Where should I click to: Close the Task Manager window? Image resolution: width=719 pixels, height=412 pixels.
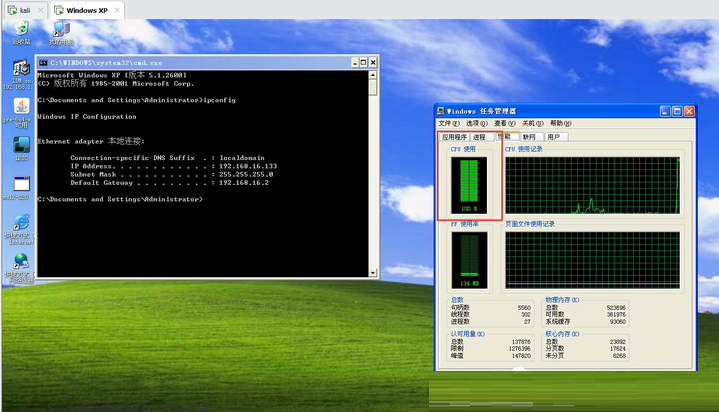[689, 111]
